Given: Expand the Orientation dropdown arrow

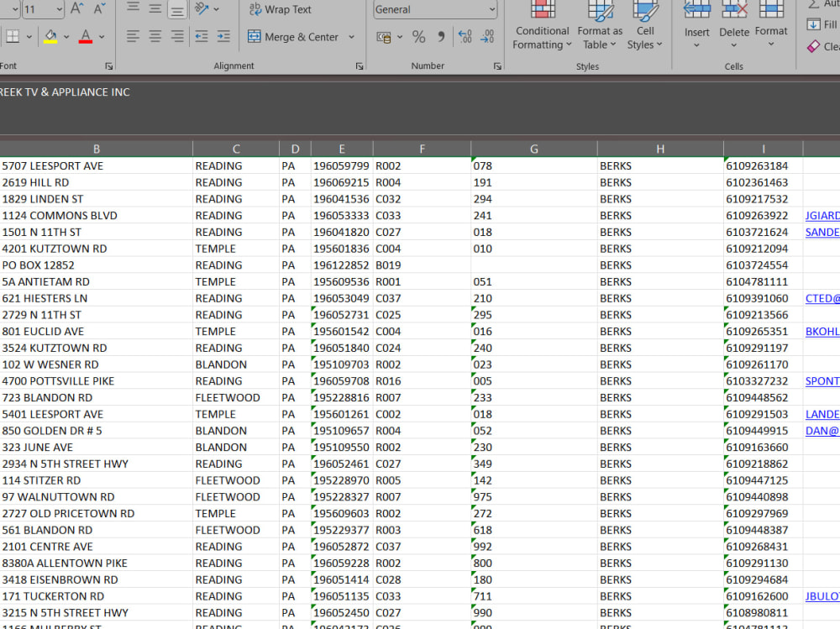Looking at the screenshot, I should tap(217, 9).
